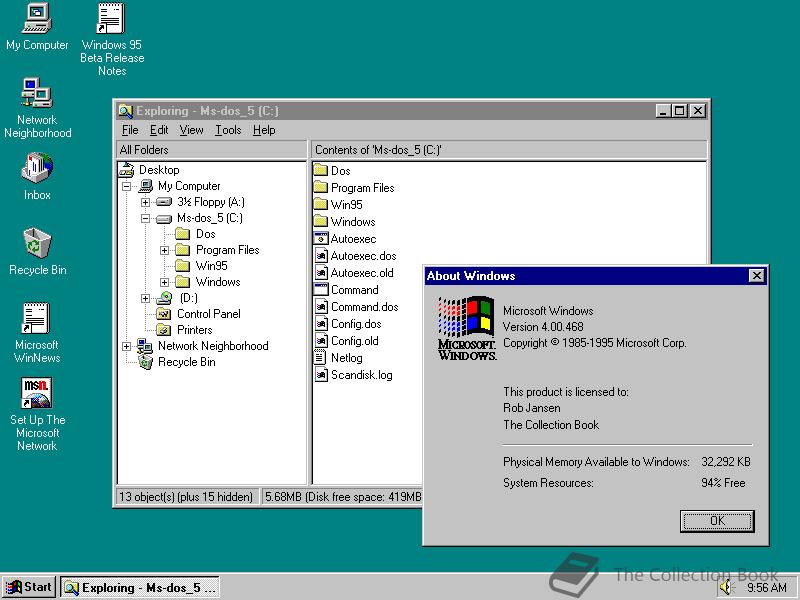Select the Inbox desktop icon
800x600 pixels.
[37, 176]
